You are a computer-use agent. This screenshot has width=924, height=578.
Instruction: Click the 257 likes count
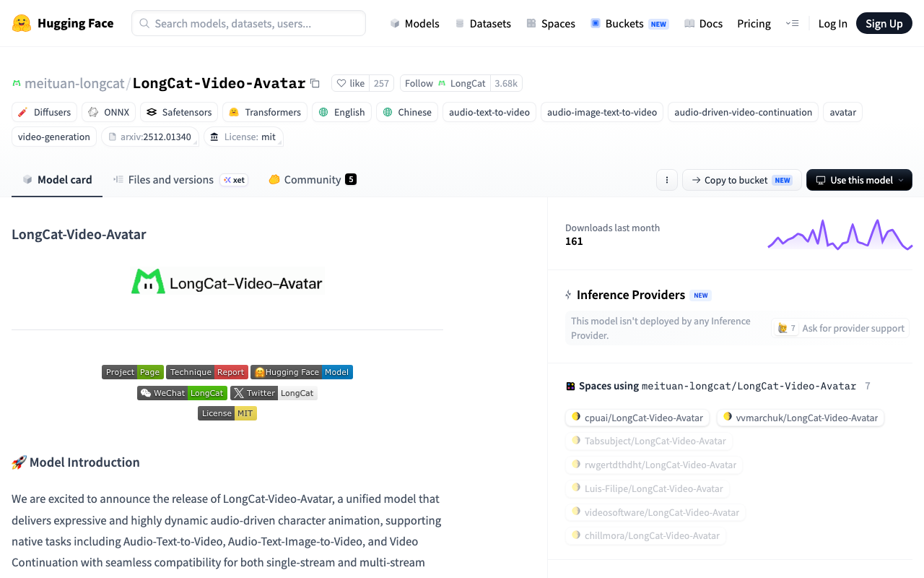[x=381, y=83]
